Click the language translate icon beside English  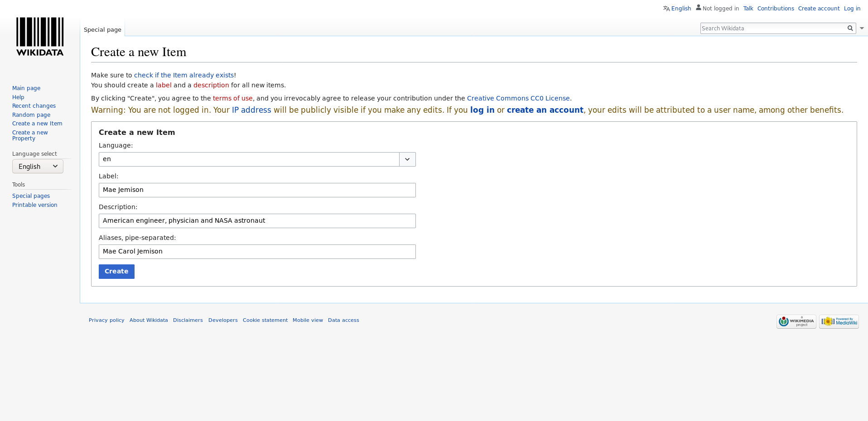pyautogui.click(x=666, y=9)
